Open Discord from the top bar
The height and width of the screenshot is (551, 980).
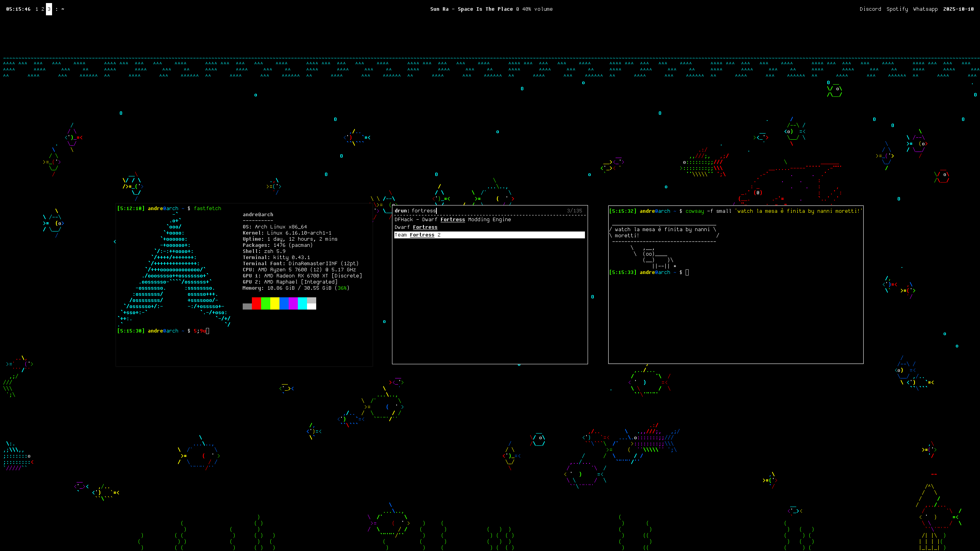(x=870, y=9)
